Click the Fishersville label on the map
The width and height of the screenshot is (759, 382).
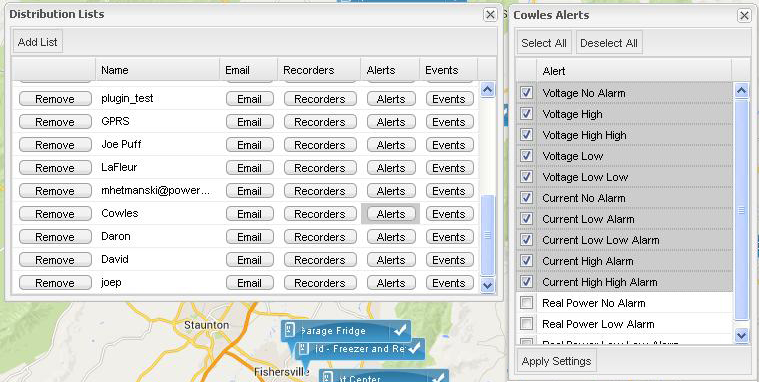[282, 371]
